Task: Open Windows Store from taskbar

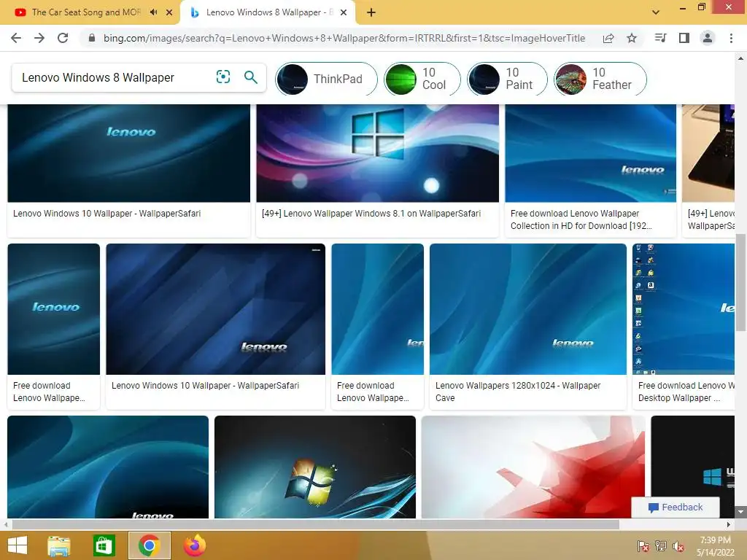Action: (x=104, y=545)
